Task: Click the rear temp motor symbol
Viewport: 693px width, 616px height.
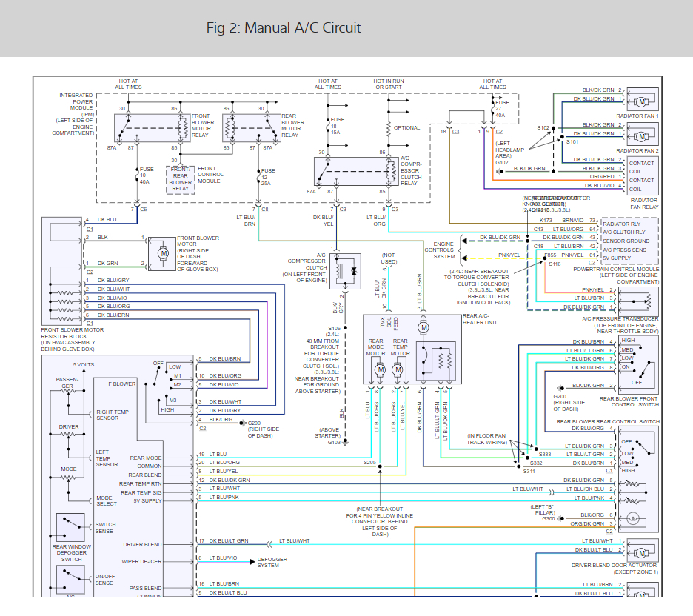Action: 398,370
